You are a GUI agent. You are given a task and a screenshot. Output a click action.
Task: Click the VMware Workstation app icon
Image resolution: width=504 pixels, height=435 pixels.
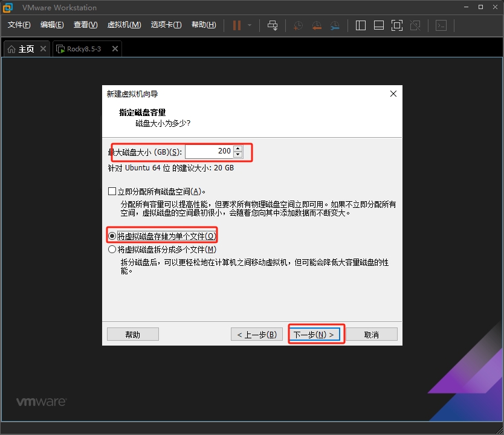click(x=8, y=7)
